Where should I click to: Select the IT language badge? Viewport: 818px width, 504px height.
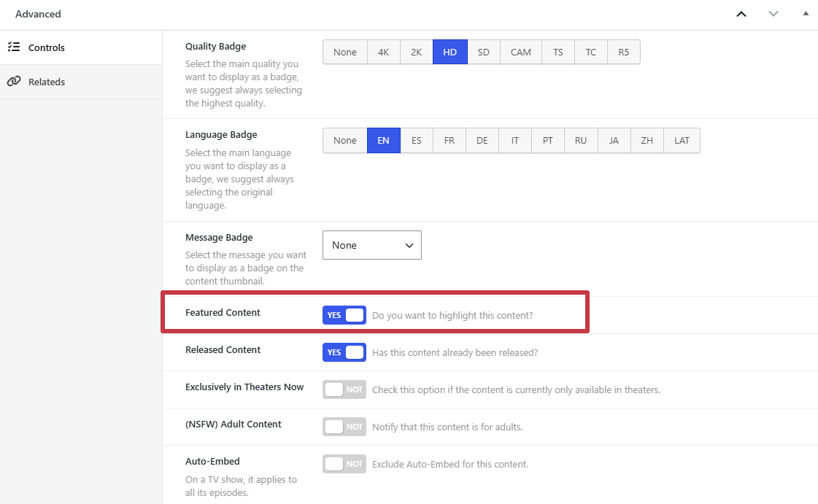515,141
